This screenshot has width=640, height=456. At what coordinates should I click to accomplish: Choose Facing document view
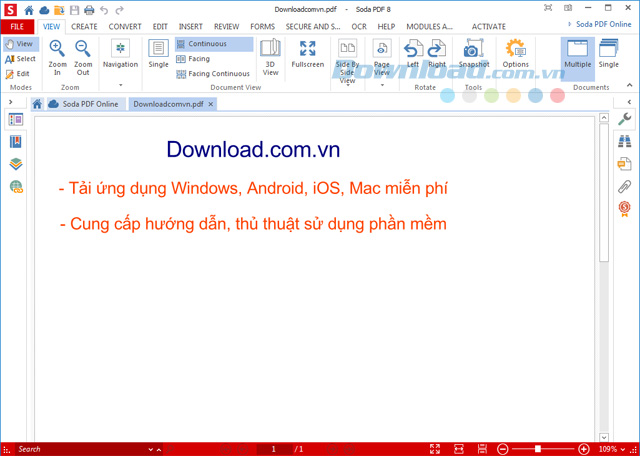[193, 59]
